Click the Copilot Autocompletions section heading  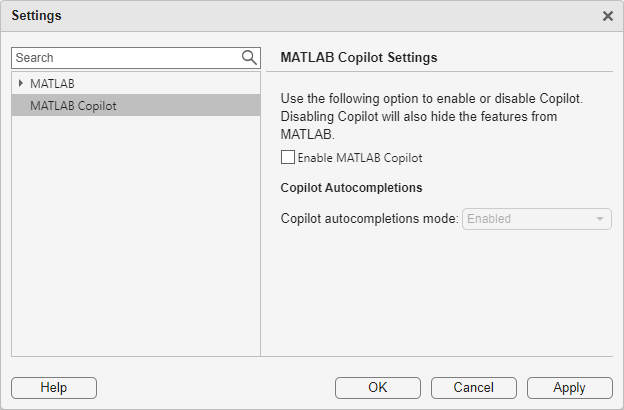point(351,187)
